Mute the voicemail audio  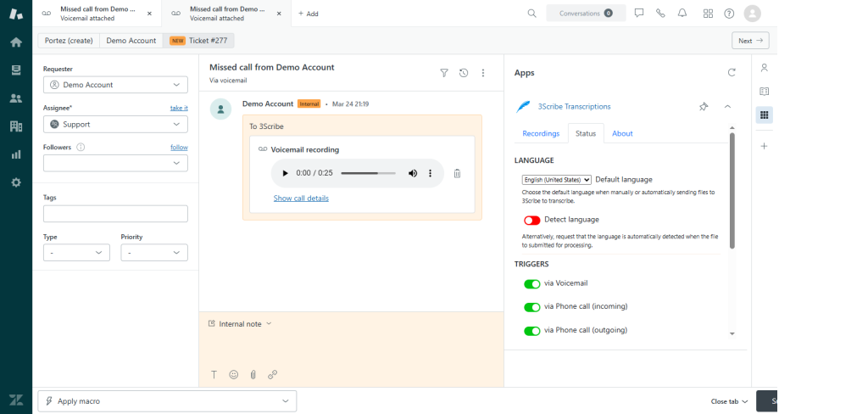pyautogui.click(x=413, y=174)
